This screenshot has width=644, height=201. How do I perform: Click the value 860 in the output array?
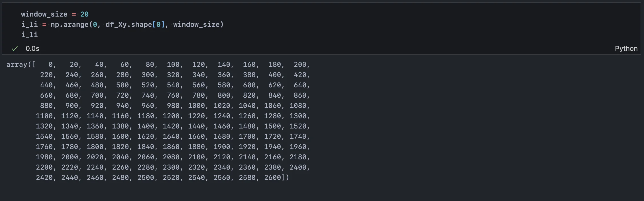(x=300, y=95)
